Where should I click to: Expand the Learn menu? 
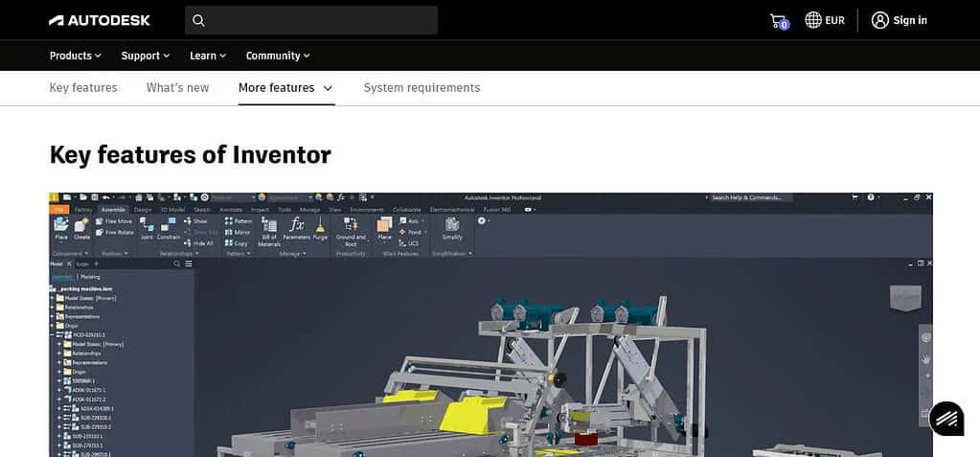(x=208, y=56)
